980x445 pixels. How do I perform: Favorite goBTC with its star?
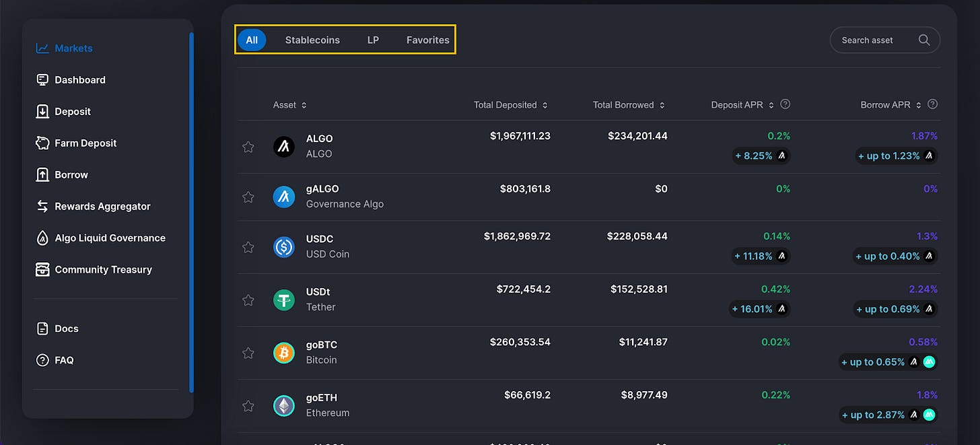248,353
